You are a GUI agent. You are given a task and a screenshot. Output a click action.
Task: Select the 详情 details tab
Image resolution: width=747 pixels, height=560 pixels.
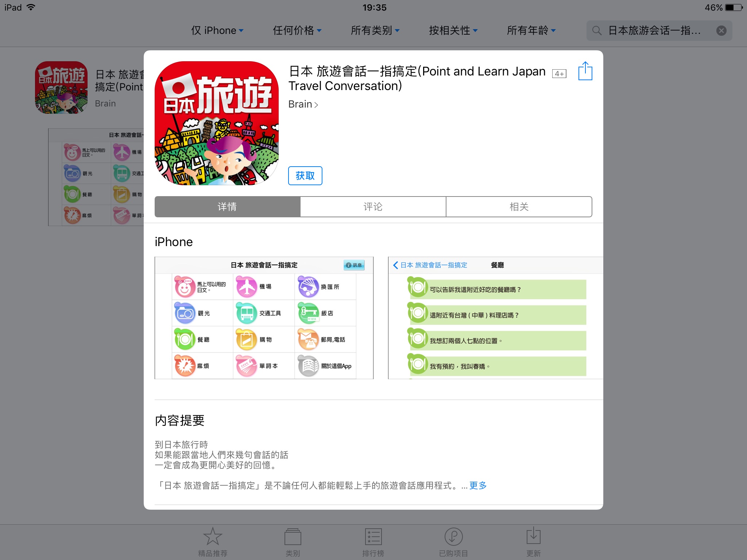[x=227, y=207]
